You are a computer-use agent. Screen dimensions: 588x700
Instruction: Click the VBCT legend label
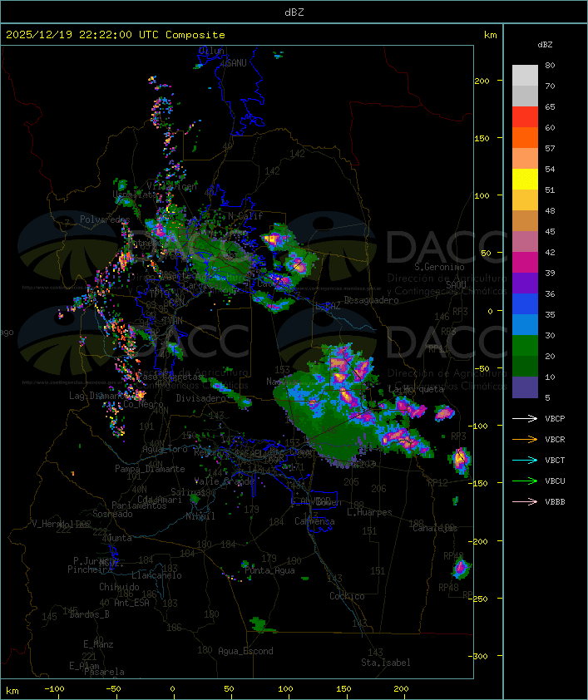point(555,460)
